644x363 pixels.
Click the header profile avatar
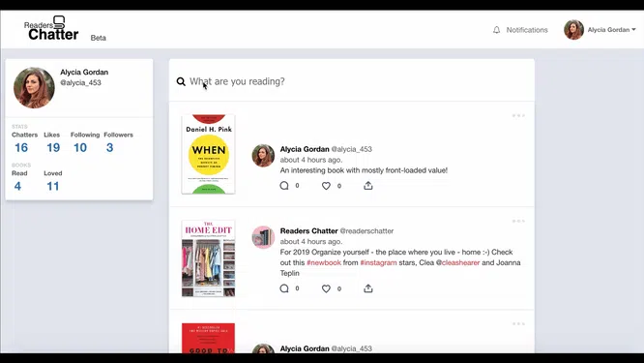[x=573, y=30]
